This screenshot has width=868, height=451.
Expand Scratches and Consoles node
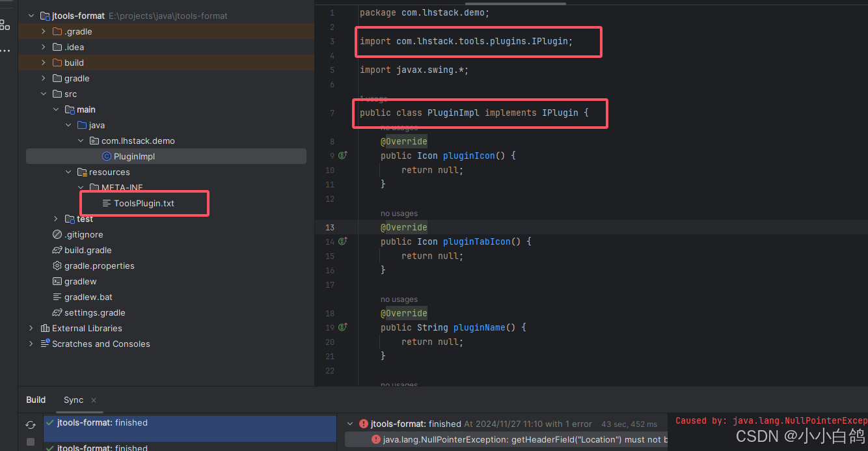click(31, 344)
